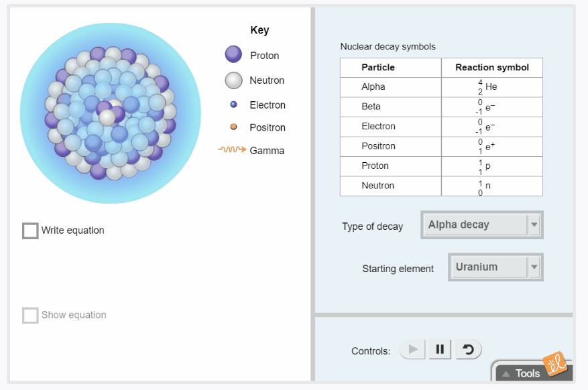The image size is (588, 390).
Task: Click the He reaction symbol for Alpha
Action: (x=491, y=86)
